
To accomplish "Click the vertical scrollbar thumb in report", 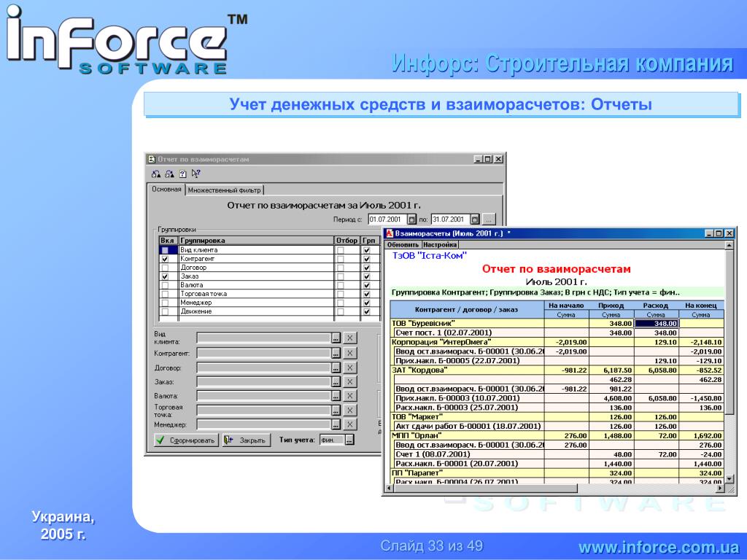I will click(x=729, y=331).
